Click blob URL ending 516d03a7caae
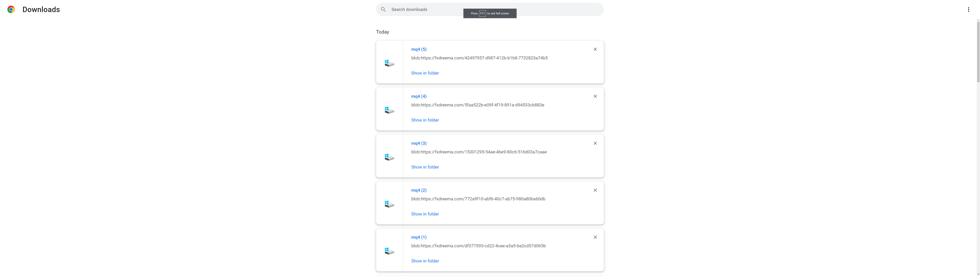This screenshot has height=276, width=980. 479,152
